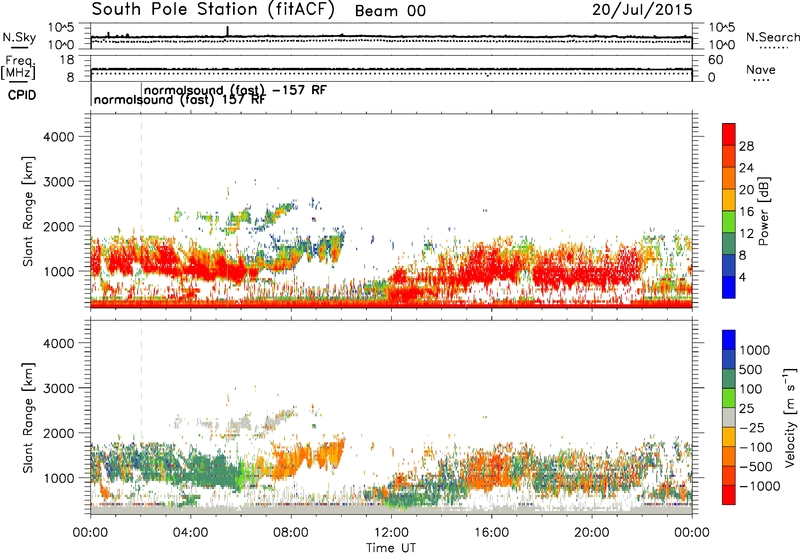Select the normalsound (fast) 157 RF text
Viewport: 800px width, 554px height.
(180, 100)
